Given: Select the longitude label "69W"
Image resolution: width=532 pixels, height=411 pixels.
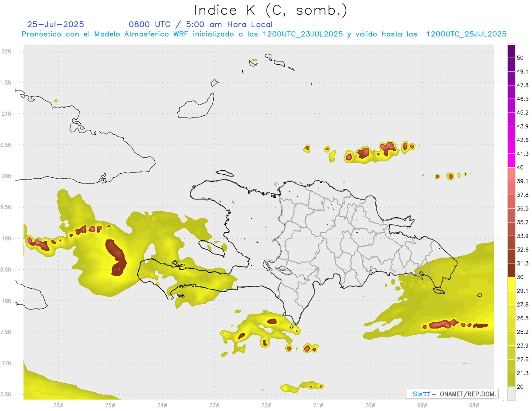Looking at the screenshot, I should point(422,405).
